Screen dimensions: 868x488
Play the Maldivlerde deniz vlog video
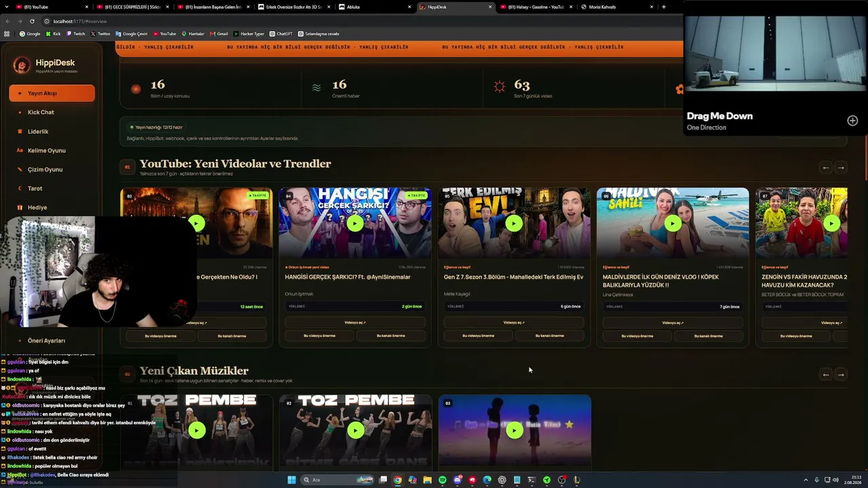[673, 223]
